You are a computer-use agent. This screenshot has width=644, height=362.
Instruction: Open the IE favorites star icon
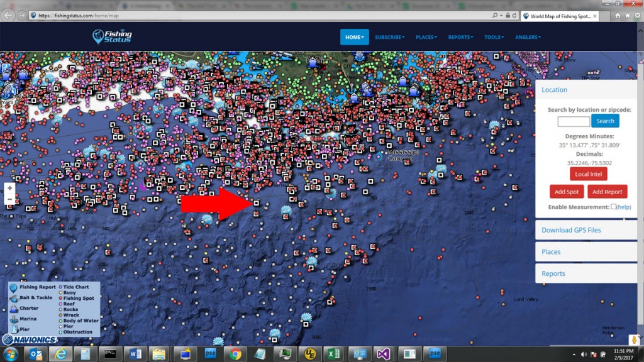[x=627, y=16]
